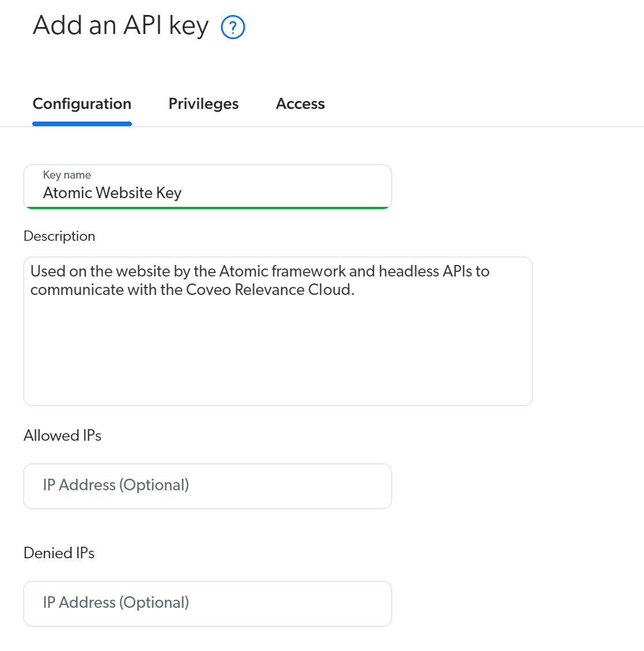Click the green underline of Key name field
Image resolution: width=644 pixels, height=651 pixels.
[207, 207]
